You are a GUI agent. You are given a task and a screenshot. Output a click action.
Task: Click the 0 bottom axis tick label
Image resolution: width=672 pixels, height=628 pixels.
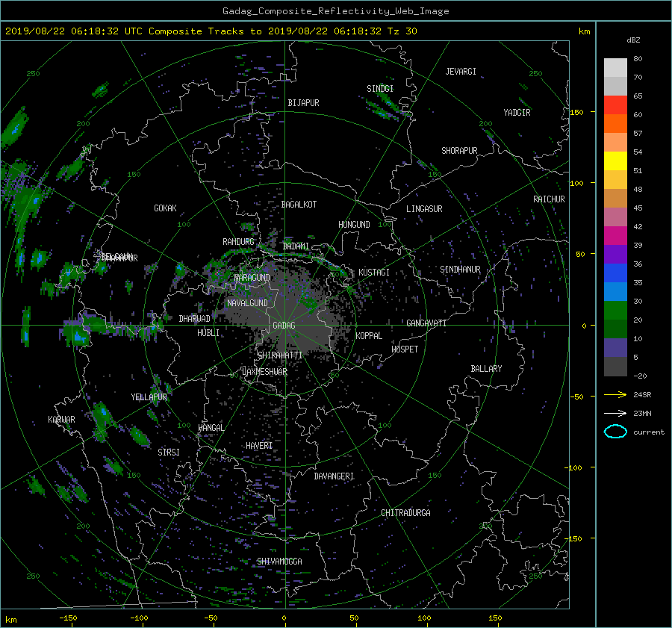[x=284, y=618]
